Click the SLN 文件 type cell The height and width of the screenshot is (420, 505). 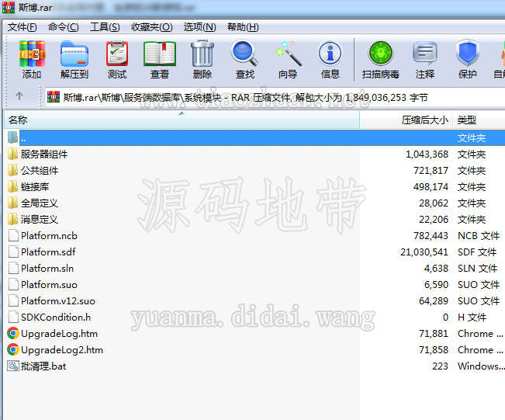[x=477, y=268]
